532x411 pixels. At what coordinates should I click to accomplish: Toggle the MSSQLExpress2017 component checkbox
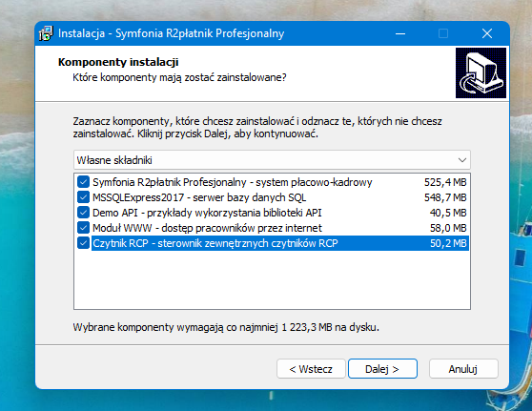[x=83, y=197]
